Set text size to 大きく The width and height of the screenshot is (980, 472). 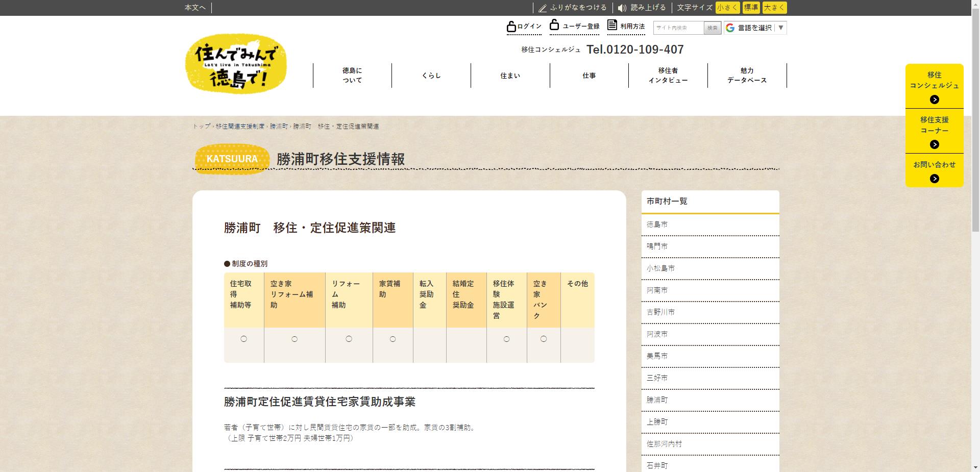pyautogui.click(x=774, y=8)
